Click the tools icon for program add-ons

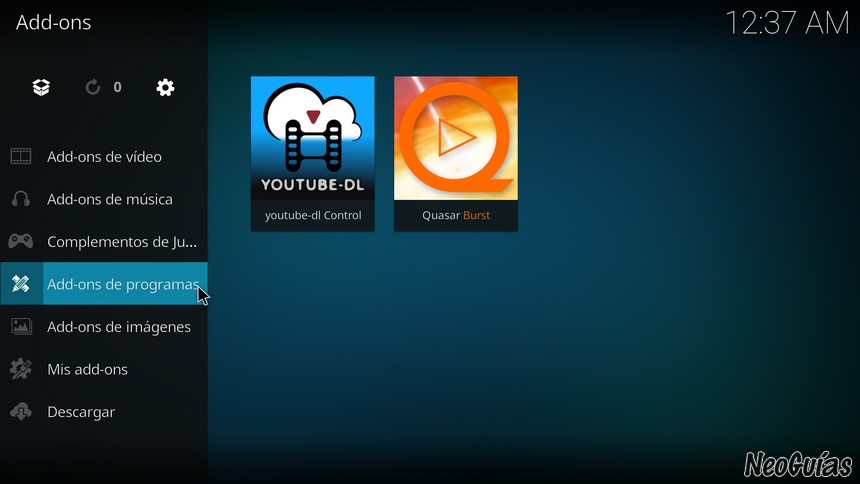21,284
